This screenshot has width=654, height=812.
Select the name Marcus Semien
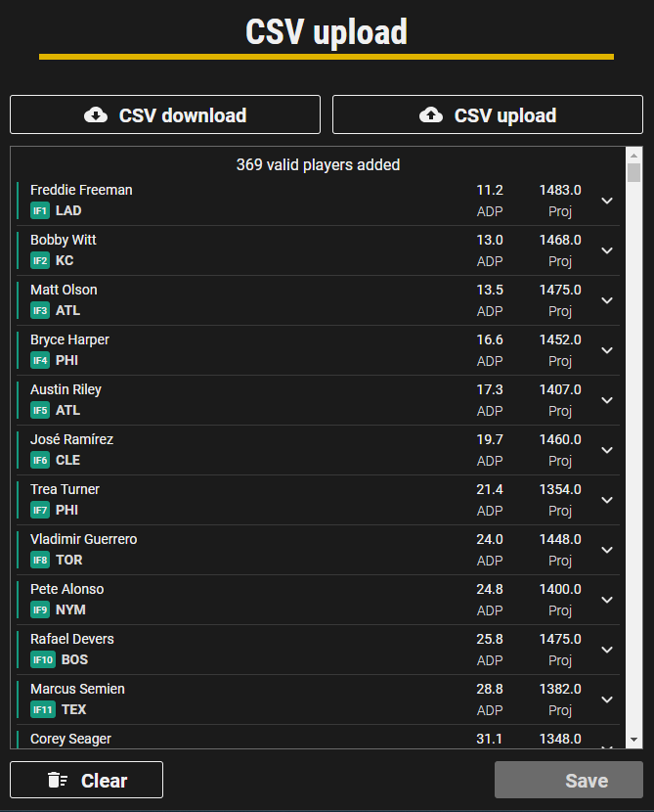(x=77, y=689)
